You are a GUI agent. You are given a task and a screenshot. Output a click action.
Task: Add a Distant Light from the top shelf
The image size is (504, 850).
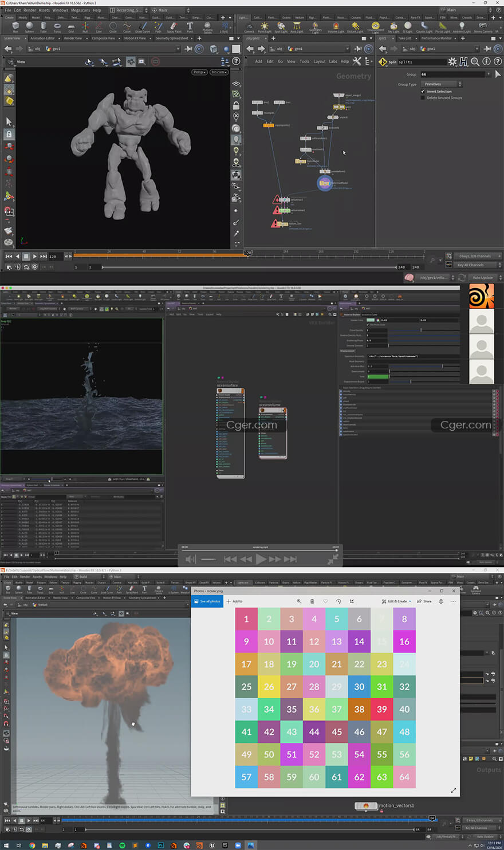[x=355, y=27]
